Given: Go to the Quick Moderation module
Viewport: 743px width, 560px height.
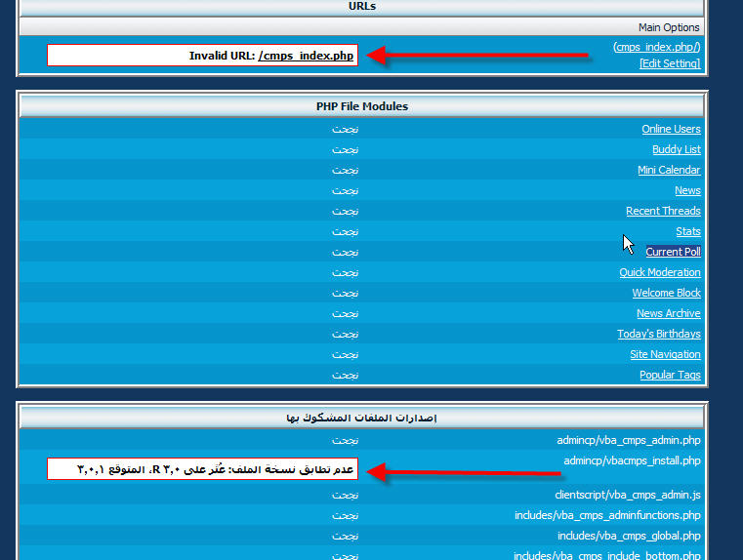Looking at the screenshot, I should [660, 272].
